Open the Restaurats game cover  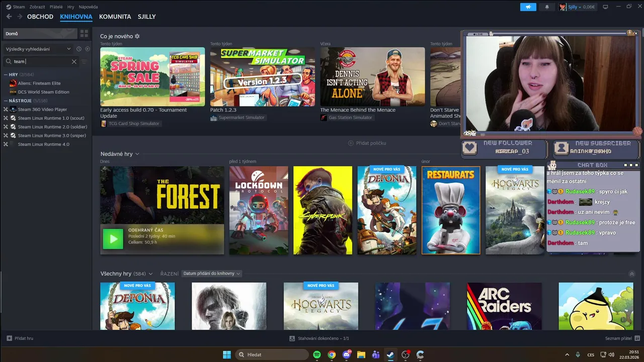[451, 211]
